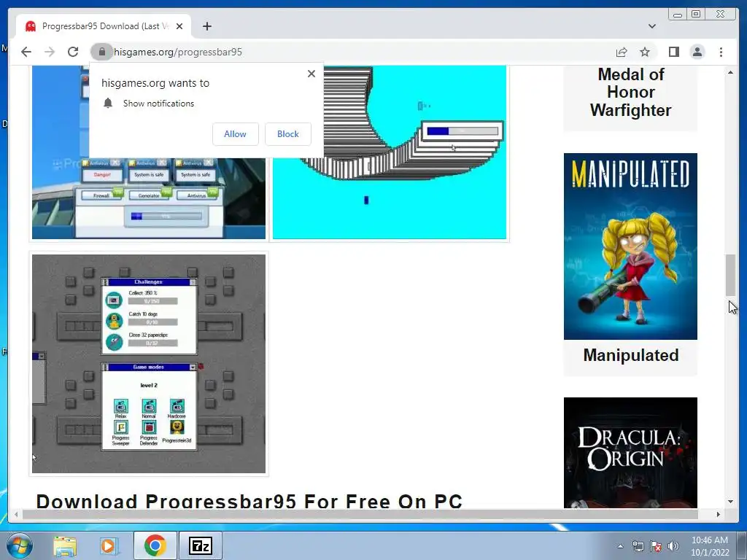Screen dimensions: 747x560
Task: Open the volume speaker tray icon
Action: 673,546
